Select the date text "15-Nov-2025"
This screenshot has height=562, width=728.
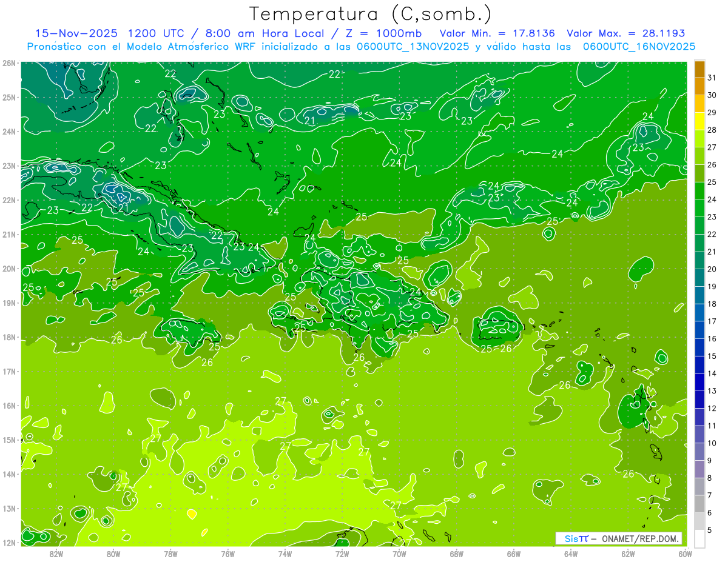point(76,33)
